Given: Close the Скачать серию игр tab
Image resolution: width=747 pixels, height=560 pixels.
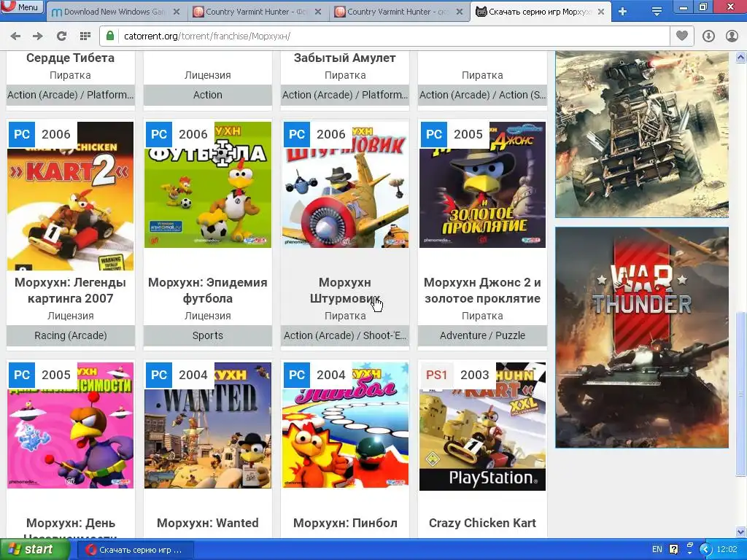Looking at the screenshot, I should (601, 12).
